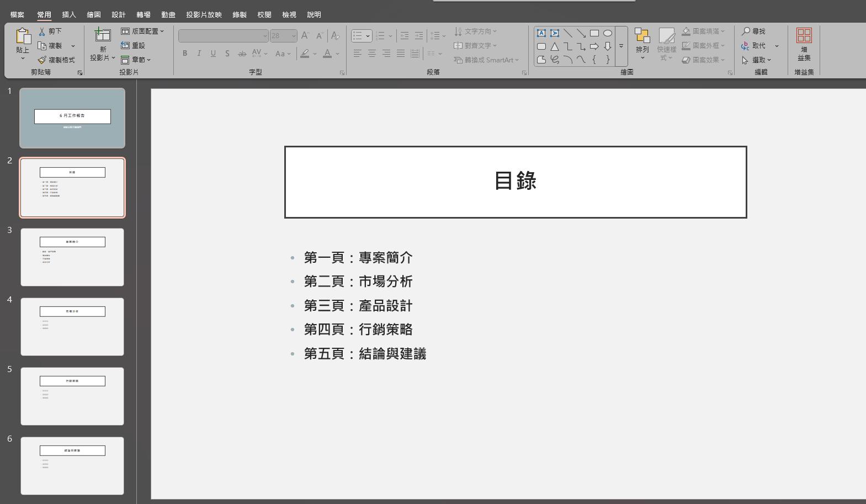Toggle Underline formatting

pos(213,54)
